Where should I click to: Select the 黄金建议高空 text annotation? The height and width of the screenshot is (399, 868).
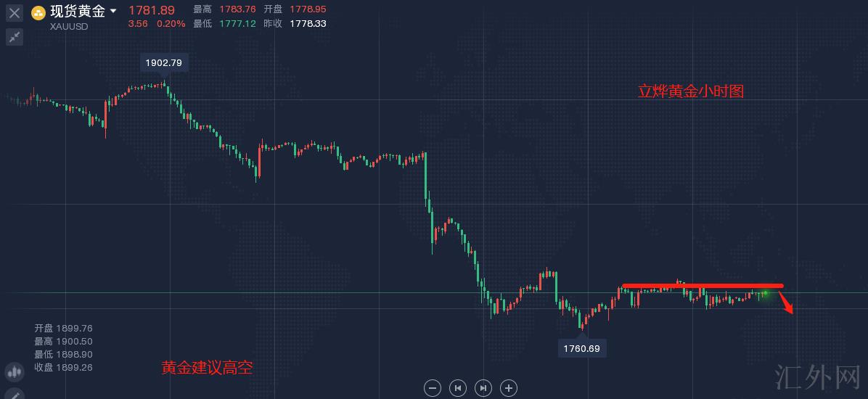207,368
